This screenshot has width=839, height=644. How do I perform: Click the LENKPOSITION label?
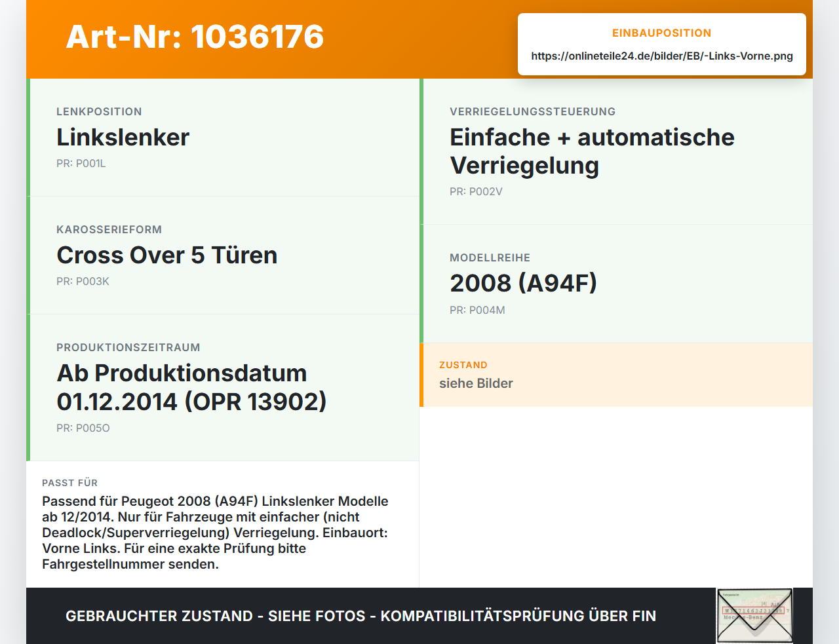(x=99, y=112)
